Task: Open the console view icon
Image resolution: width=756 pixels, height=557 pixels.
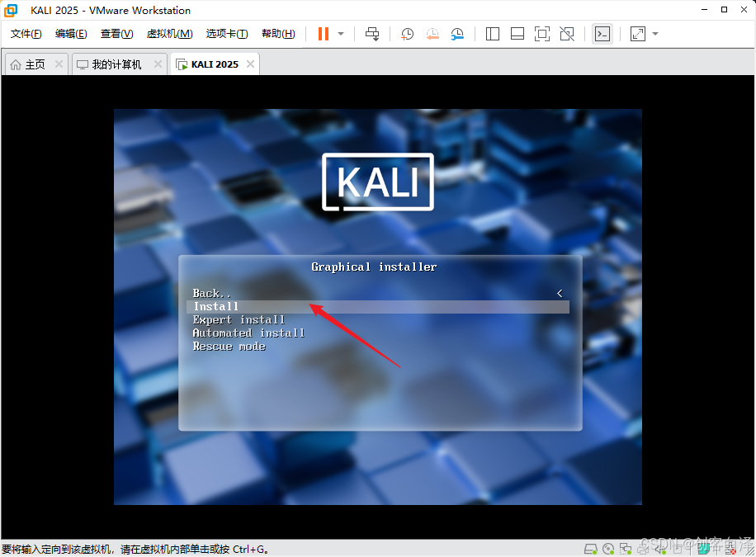Action: (602, 34)
